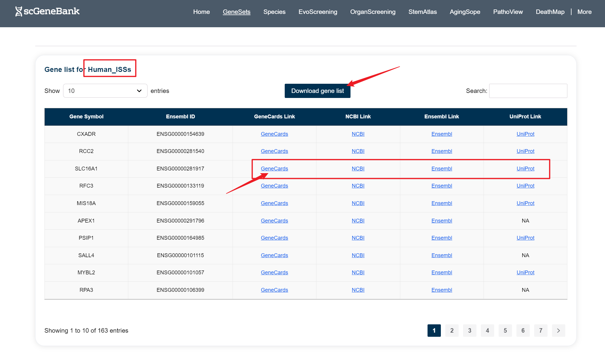Open UniProt link for MYBL2
This screenshot has width=605, height=364.
525,273
